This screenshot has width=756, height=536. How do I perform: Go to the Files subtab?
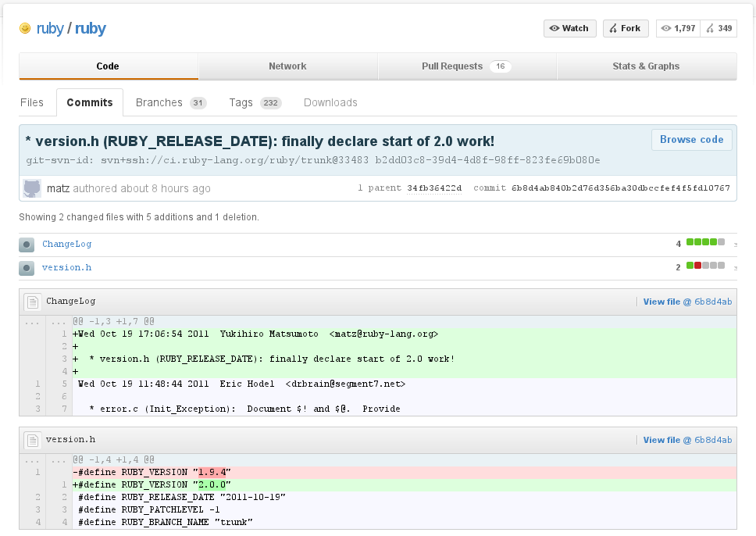pyautogui.click(x=32, y=102)
